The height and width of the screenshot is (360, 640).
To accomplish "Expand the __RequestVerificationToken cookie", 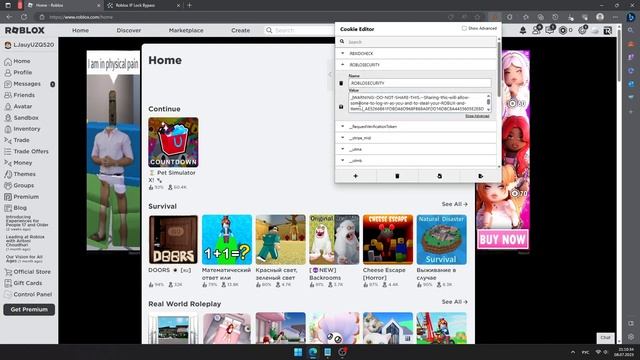I will coord(416,127).
